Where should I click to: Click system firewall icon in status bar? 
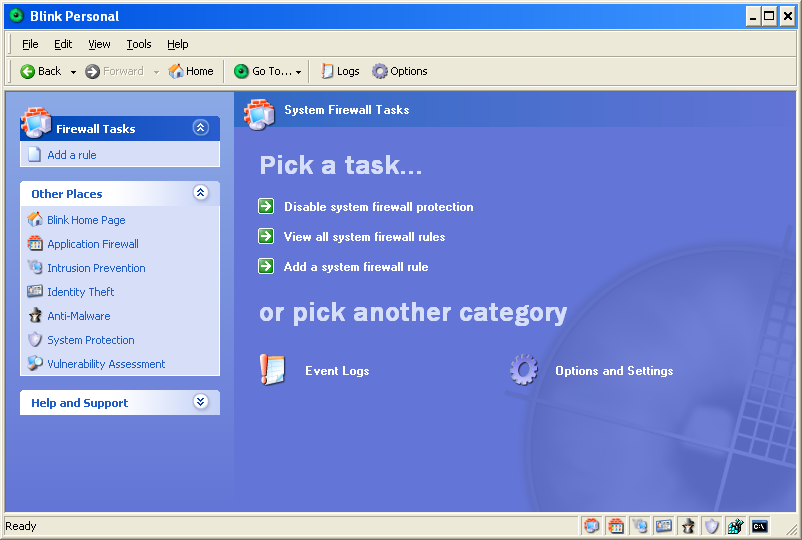point(592,526)
